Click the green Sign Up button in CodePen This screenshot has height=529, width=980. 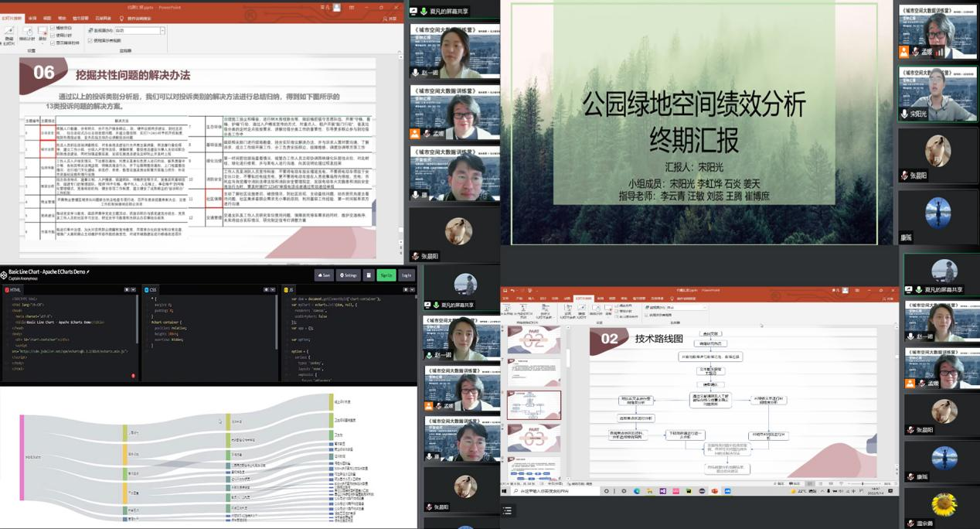pos(386,275)
